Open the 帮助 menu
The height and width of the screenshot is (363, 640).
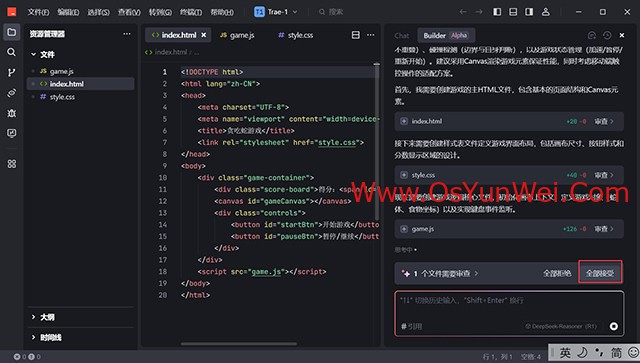pos(222,12)
